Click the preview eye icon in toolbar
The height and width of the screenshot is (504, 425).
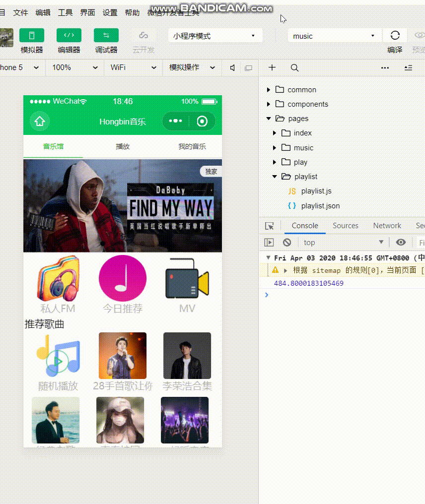click(x=419, y=35)
